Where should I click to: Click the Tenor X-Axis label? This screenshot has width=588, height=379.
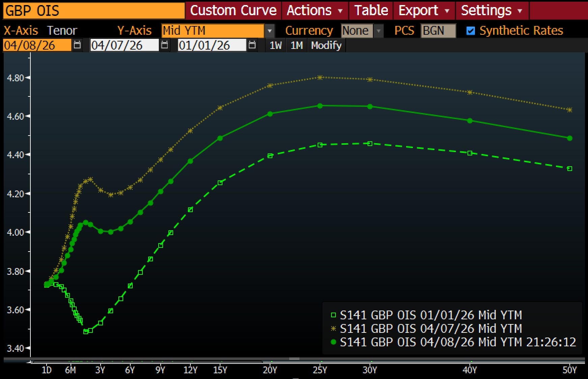[x=62, y=31]
